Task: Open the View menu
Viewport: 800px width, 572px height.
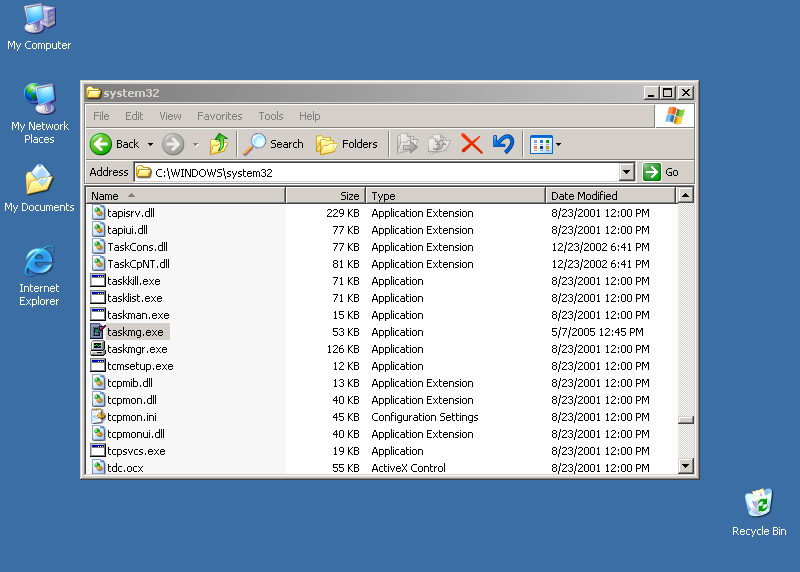Action: coord(170,116)
